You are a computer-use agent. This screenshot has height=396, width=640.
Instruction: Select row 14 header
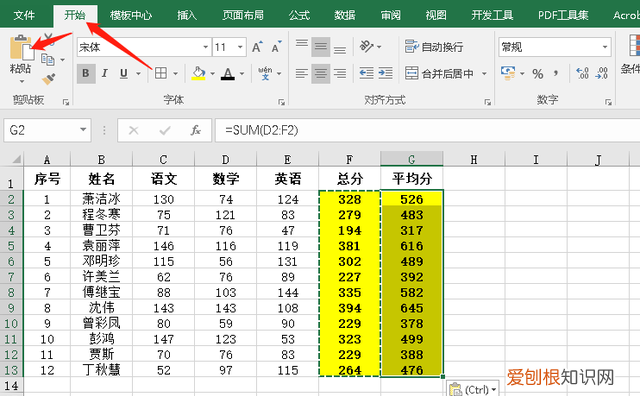[x=11, y=386]
